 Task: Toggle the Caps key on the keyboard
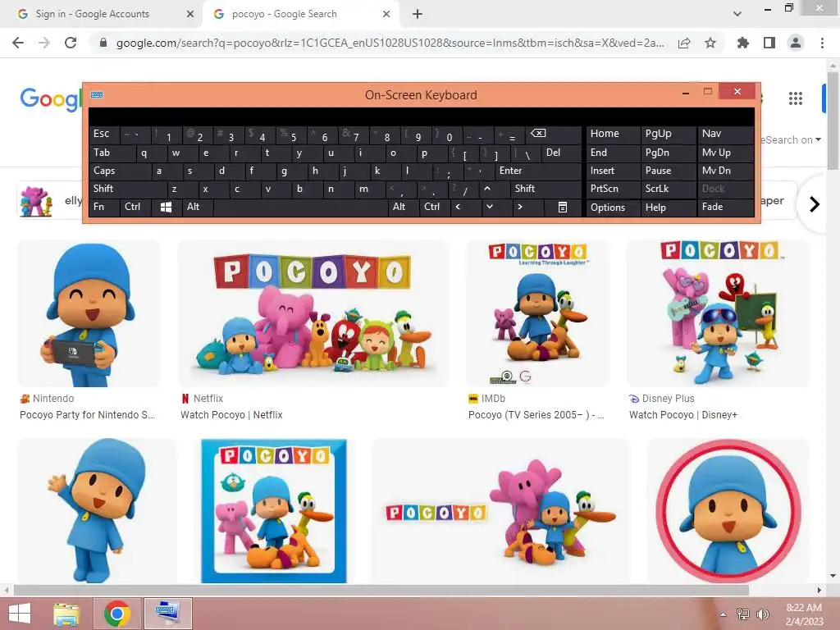click(120, 171)
